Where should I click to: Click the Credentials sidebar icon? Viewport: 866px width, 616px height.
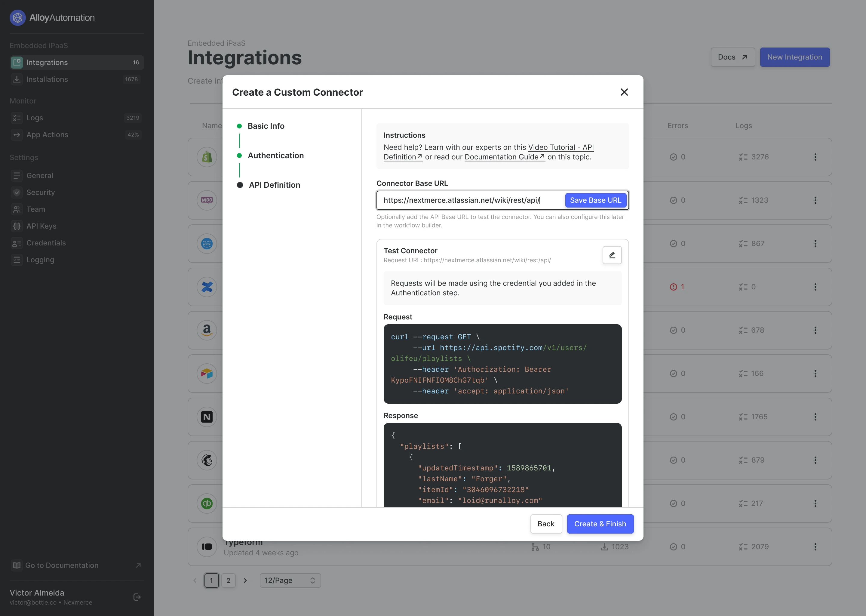(17, 243)
